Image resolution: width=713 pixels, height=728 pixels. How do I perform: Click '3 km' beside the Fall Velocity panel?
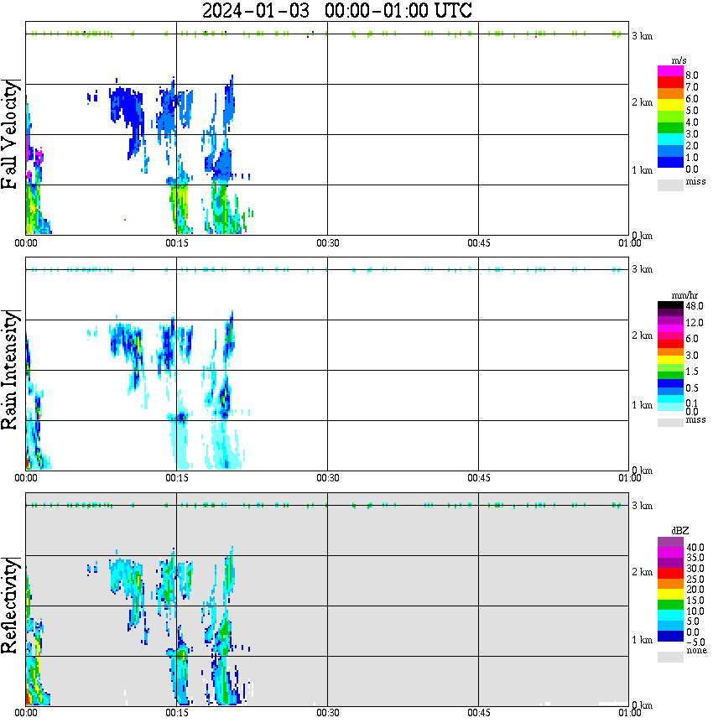[x=642, y=36]
